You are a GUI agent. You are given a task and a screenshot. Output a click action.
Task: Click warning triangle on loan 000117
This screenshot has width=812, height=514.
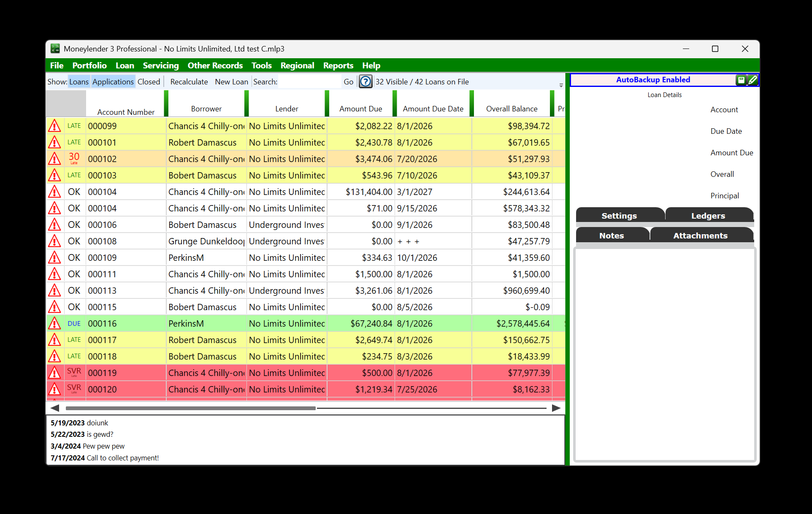tap(54, 340)
